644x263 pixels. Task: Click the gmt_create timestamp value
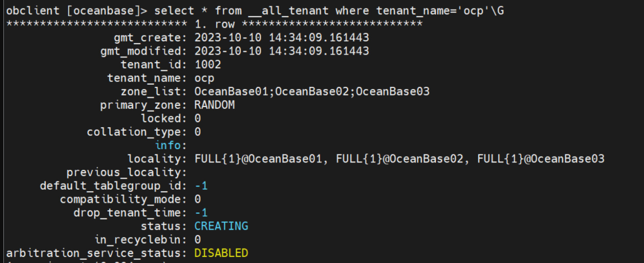(x=282, y=38)
